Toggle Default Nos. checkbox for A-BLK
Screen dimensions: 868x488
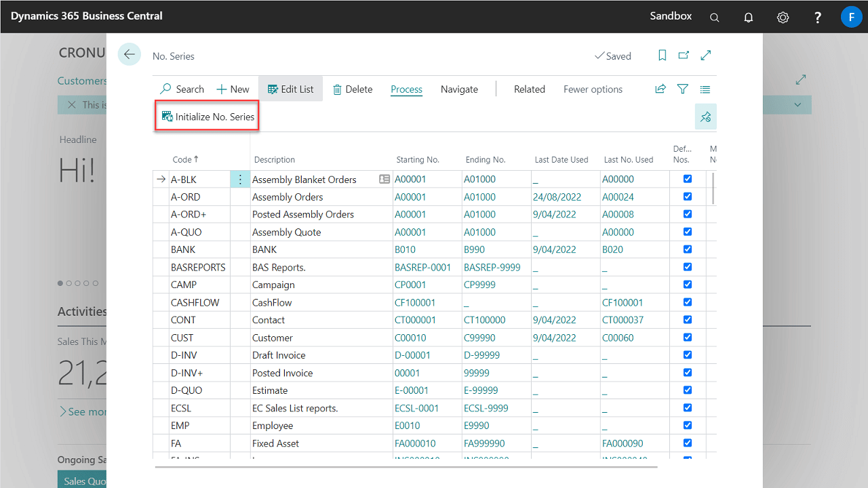point(688,179)
